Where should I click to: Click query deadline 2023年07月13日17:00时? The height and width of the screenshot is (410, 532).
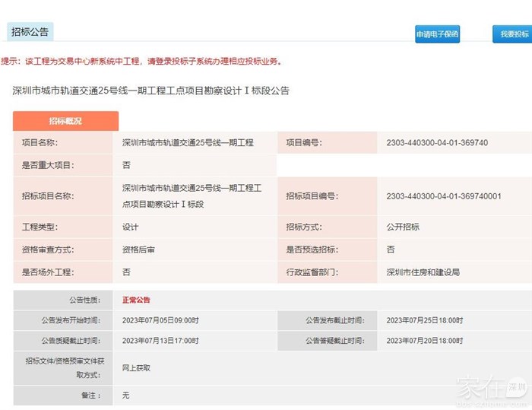(160, 341)
